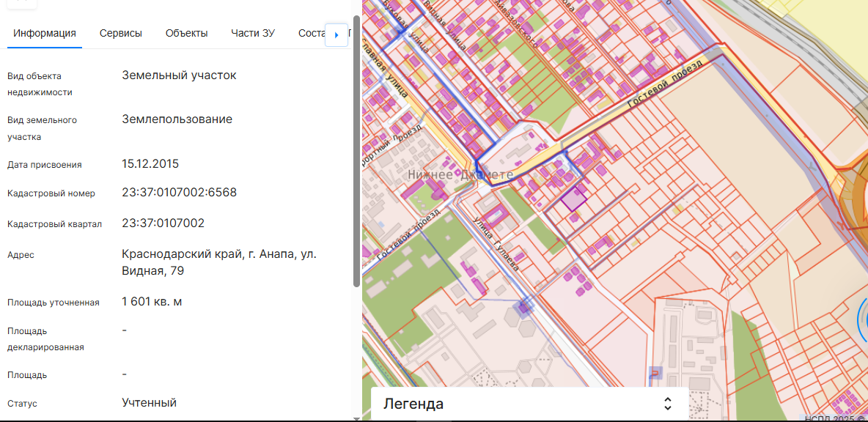Click the address text with ул. Видная, 79
Viewport: 868px width, 422px height.
(218, 262)
